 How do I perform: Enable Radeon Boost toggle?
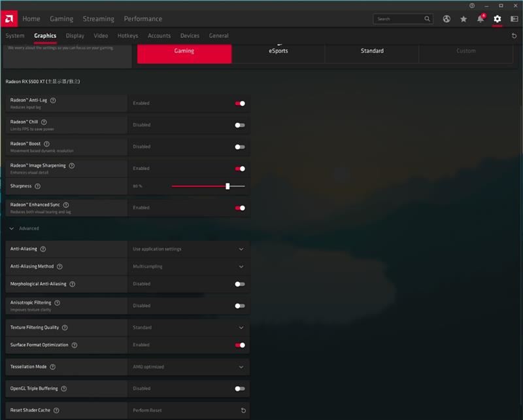[240, 147]
